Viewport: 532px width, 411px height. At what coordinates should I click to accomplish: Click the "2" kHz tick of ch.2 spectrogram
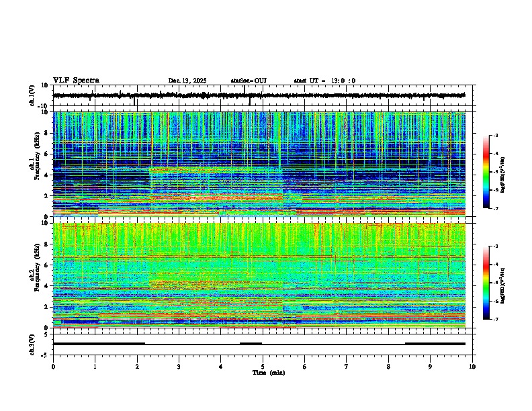coord(46,307)
